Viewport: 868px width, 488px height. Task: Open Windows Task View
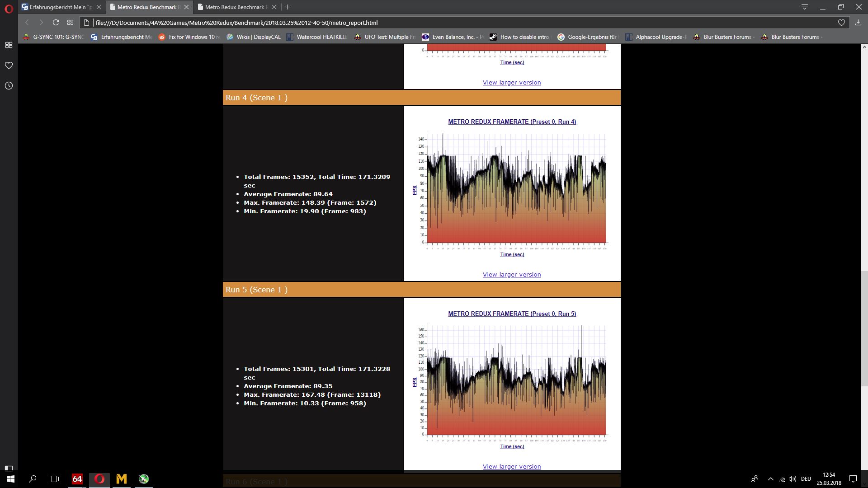pos(54,479)
